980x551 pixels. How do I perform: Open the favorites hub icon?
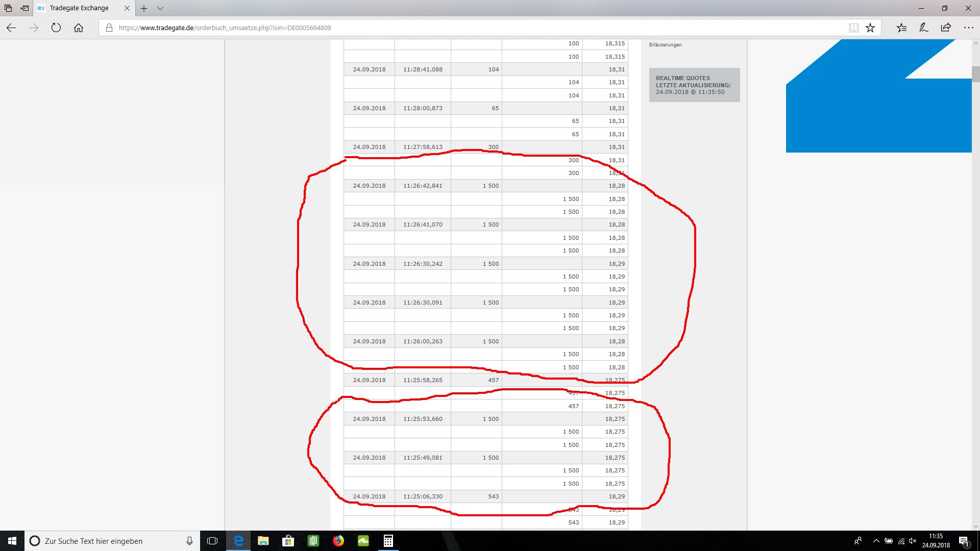(x=902, y=28)
